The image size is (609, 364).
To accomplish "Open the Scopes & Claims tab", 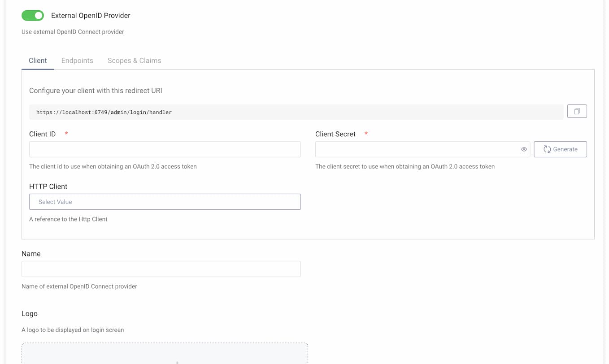I will click(134, 61).
